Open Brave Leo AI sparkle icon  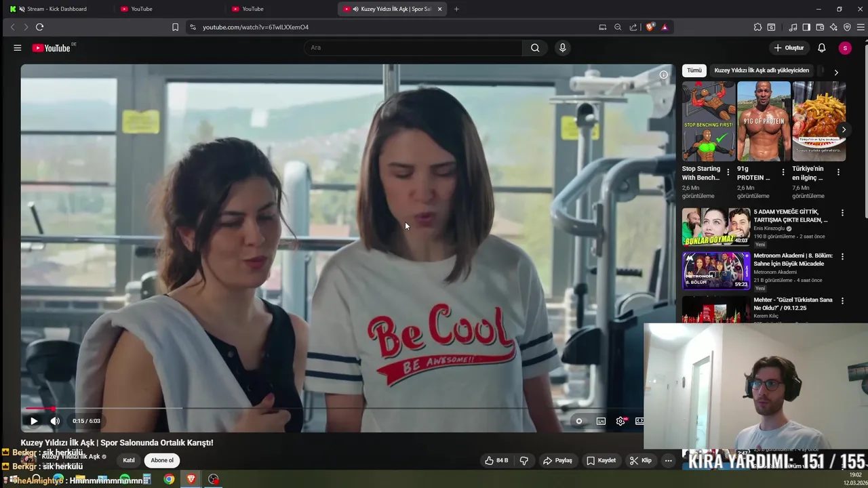pos(833,27)
